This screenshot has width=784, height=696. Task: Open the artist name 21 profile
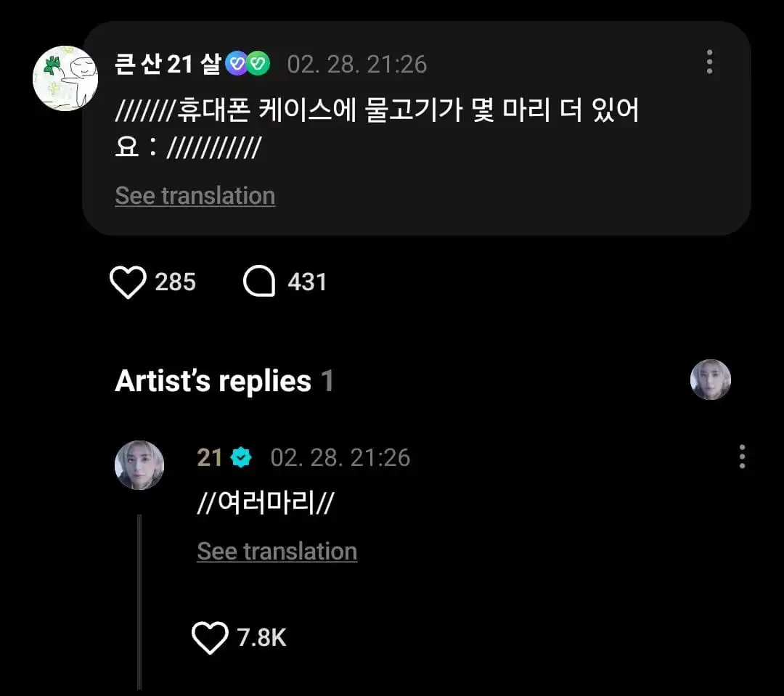(x=210, y=458)
